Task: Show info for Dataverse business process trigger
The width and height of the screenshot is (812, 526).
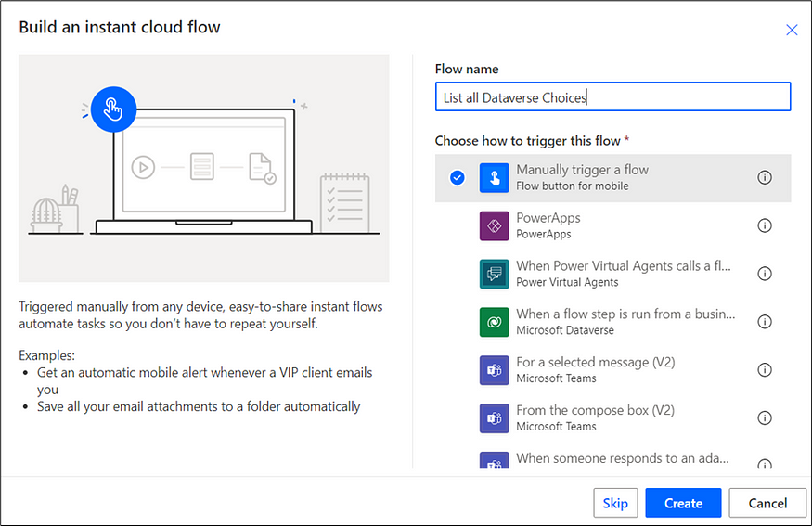Action: (x=765, y=322)
